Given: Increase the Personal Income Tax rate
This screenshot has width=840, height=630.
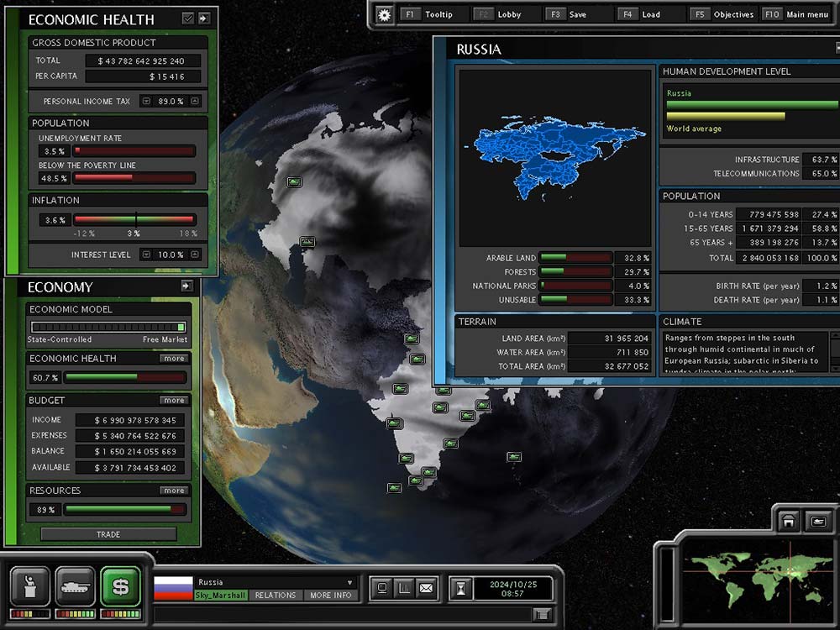Looking at the screenshot, I should pyautogui.click(x=195, y=102).
